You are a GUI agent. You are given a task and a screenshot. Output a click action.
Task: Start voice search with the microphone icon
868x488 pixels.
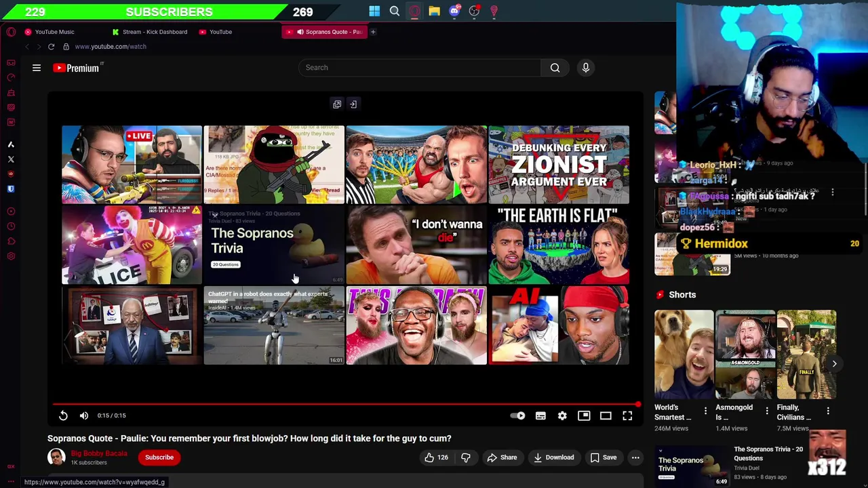(x=586, y=68)
